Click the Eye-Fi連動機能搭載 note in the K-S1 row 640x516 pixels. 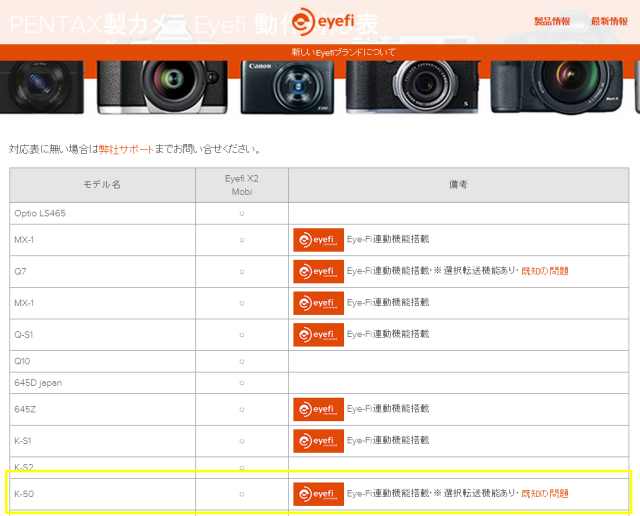[x=388, y=440]
